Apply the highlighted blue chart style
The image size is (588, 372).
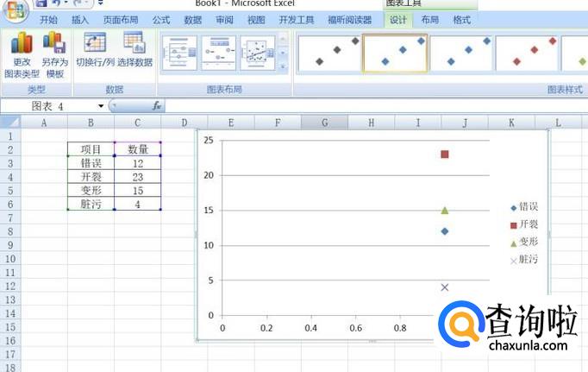[395, 53]
